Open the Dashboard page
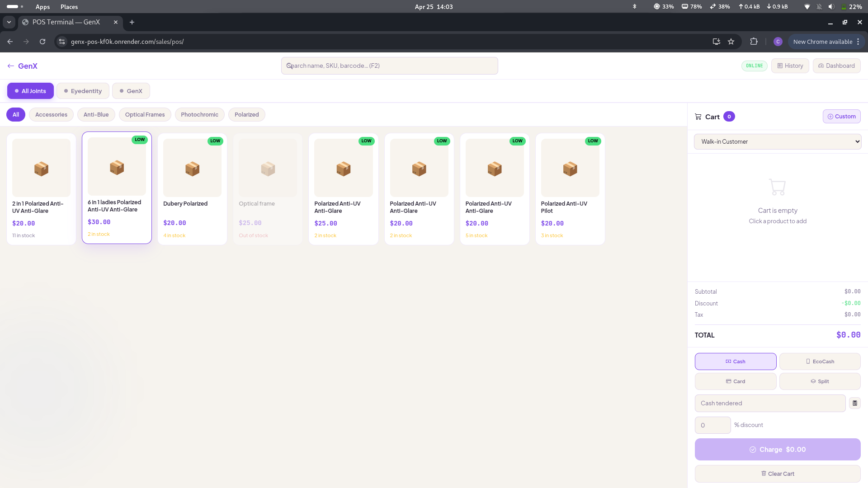868x488 pixels. click(836, 66)
